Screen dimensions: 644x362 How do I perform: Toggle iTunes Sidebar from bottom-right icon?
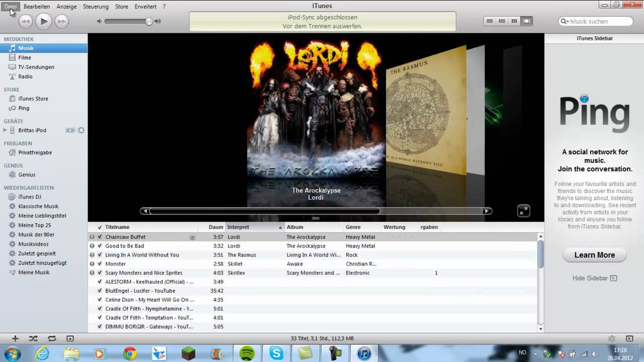[629, 338]
